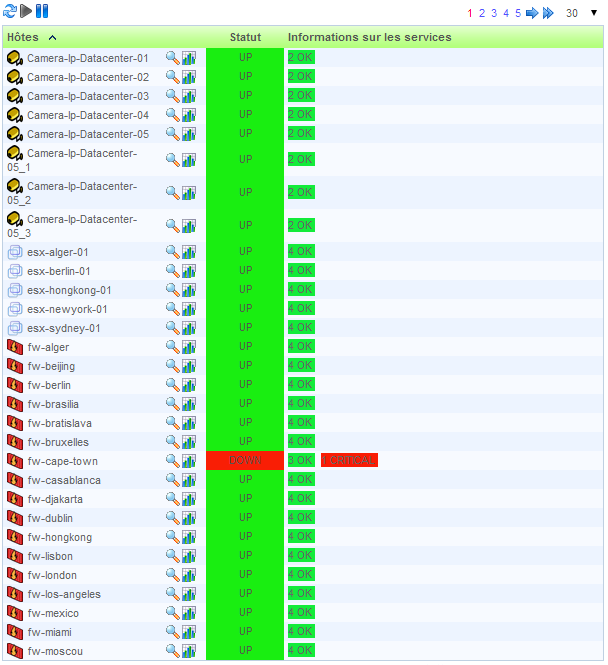Open host fw-los-angeles
Image resolution: width=608 pixels, height=665 pixels.
(64, 594)
